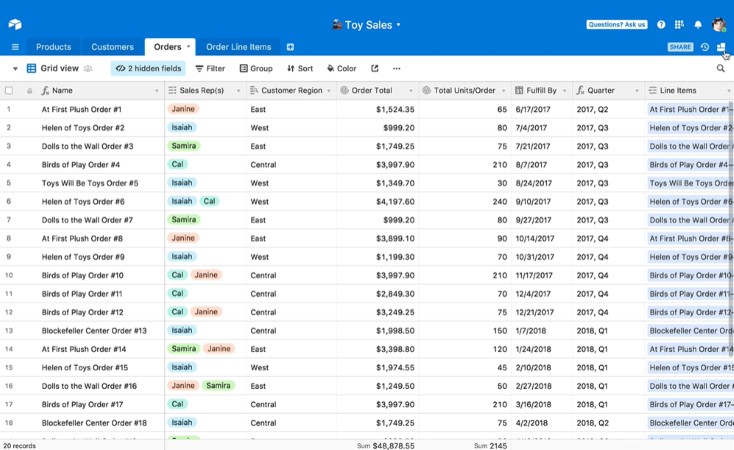Screen dimensions: 734x450
Task: Open the Name column dropdown arrow
Action: pyautogui.click(x=156, y=91)
